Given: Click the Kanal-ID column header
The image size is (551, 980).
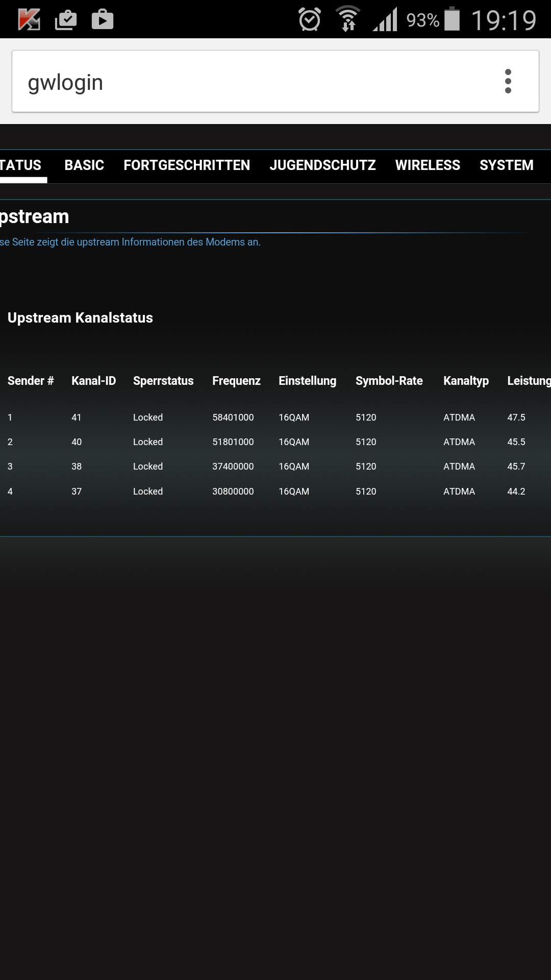Looking at the screenshot, I should 93,381.
